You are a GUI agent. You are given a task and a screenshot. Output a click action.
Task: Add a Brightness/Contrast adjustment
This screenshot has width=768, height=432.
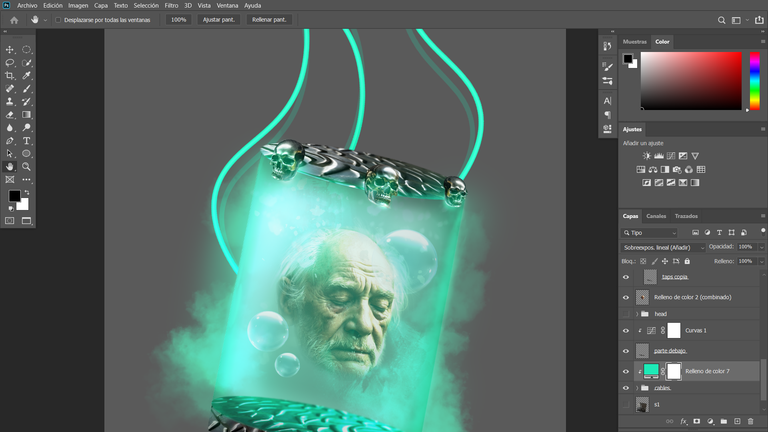coord(647,156)
